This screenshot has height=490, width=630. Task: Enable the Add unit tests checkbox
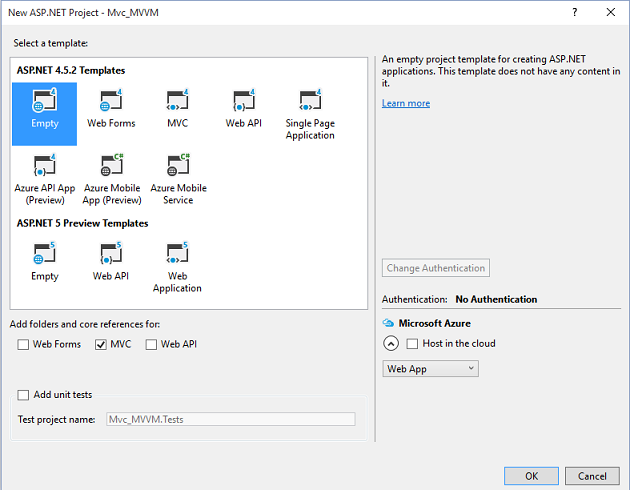click(x=23, y=395)
